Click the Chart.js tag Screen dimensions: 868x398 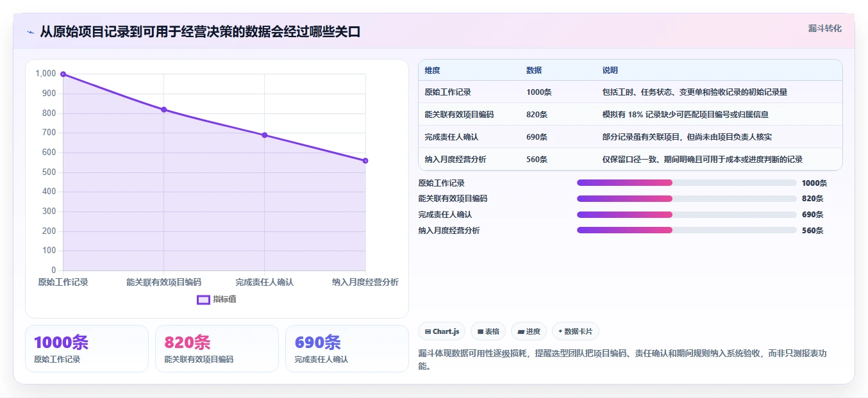click(x=442, y=331)
